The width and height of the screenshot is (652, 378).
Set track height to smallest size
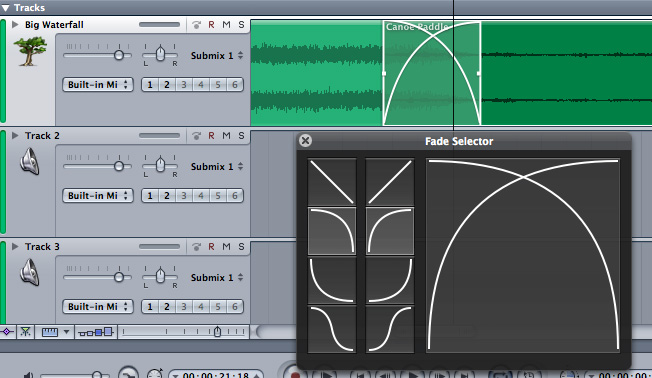point(81,334)
